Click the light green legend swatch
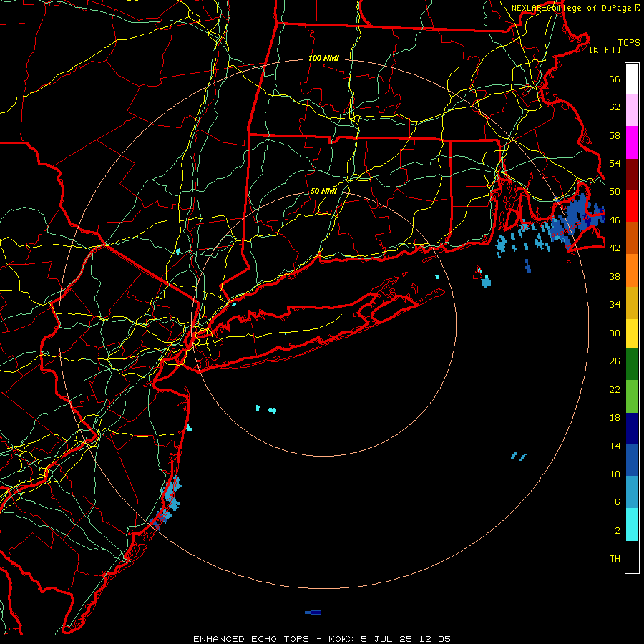The image size is (644, 644). coord(632,396)
